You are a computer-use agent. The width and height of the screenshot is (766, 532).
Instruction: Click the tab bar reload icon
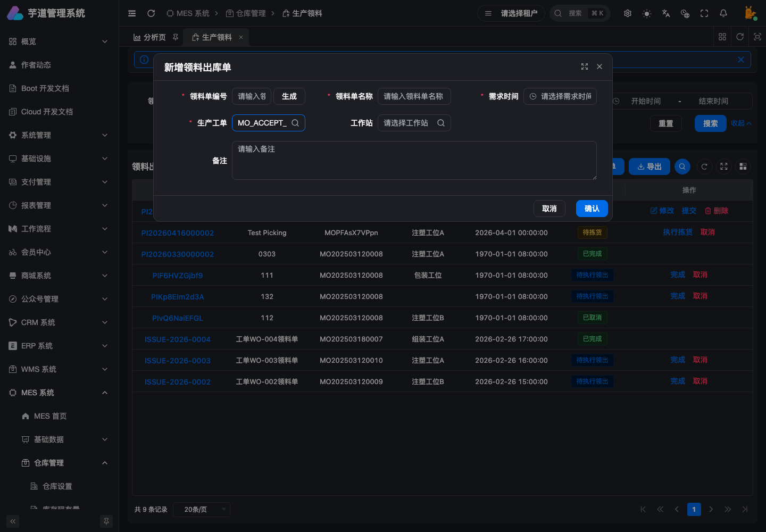click(740, 37)
